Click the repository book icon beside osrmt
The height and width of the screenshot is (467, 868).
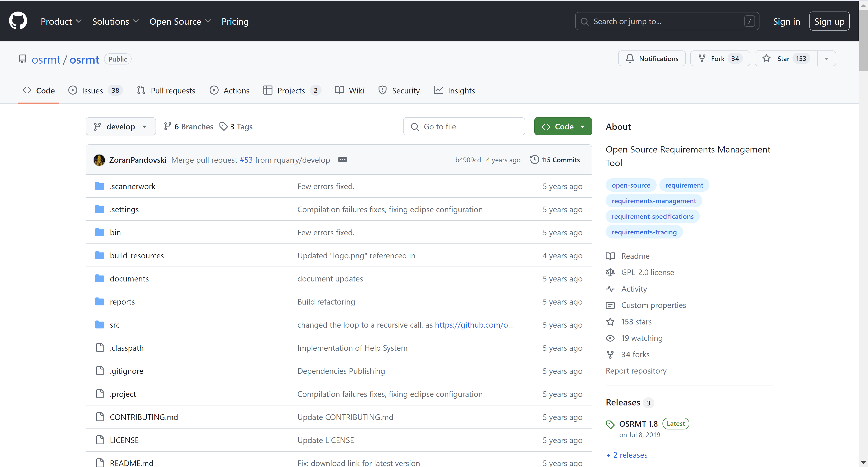click(x=23, y=59)
